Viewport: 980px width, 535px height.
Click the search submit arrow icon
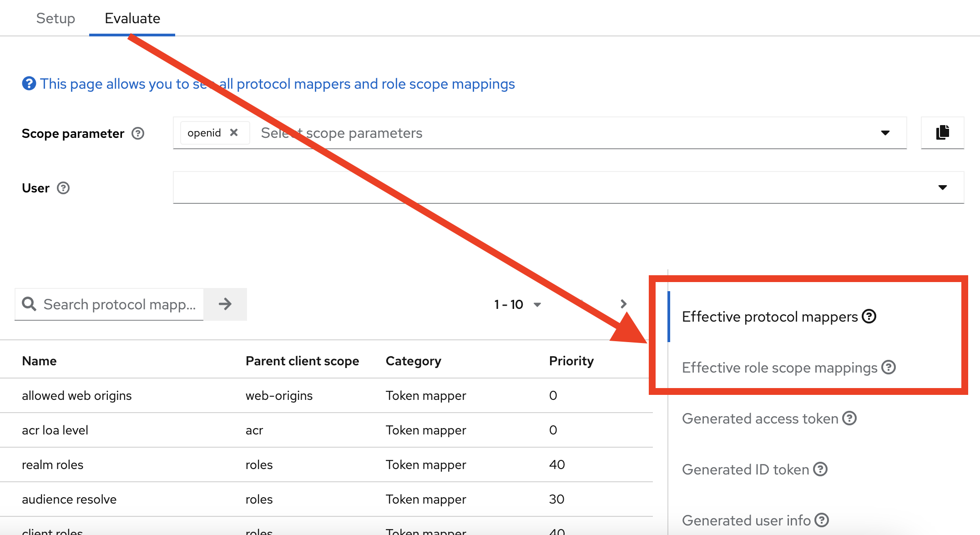point(225,304)
